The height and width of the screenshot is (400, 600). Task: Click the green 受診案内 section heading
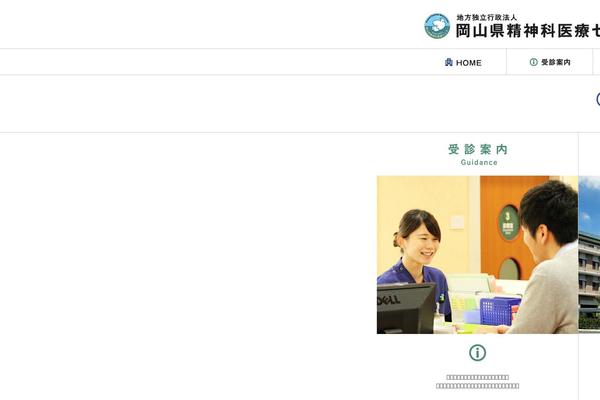click(478, 149)
